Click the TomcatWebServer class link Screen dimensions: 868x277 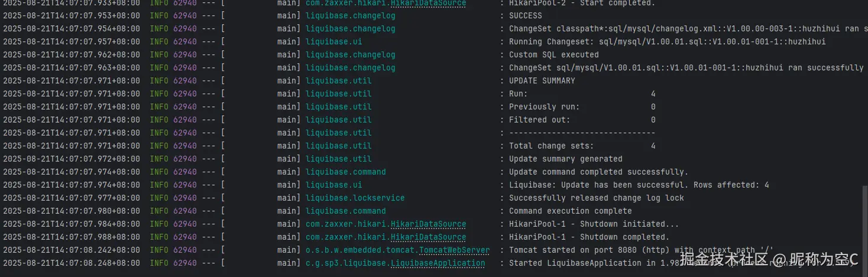454,250
